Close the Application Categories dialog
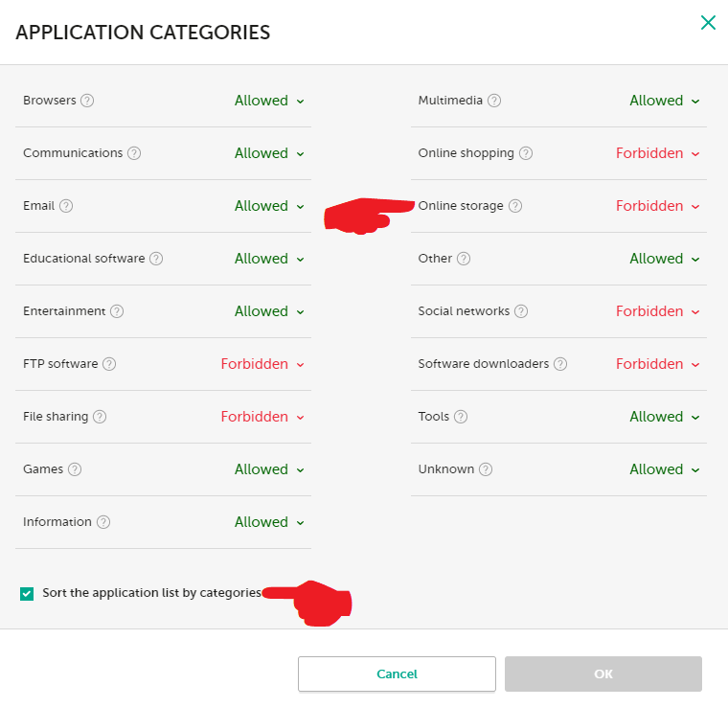728x708 pixels. coord(708,22)
